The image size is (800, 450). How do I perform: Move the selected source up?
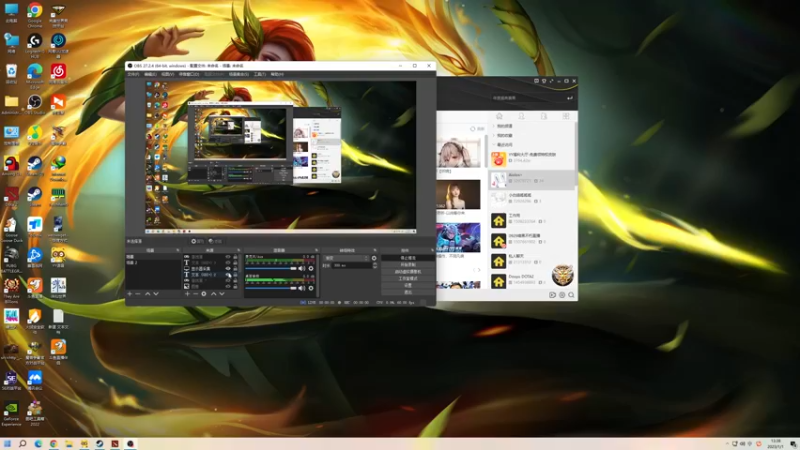pyautogui.click(x=214, y=294)
